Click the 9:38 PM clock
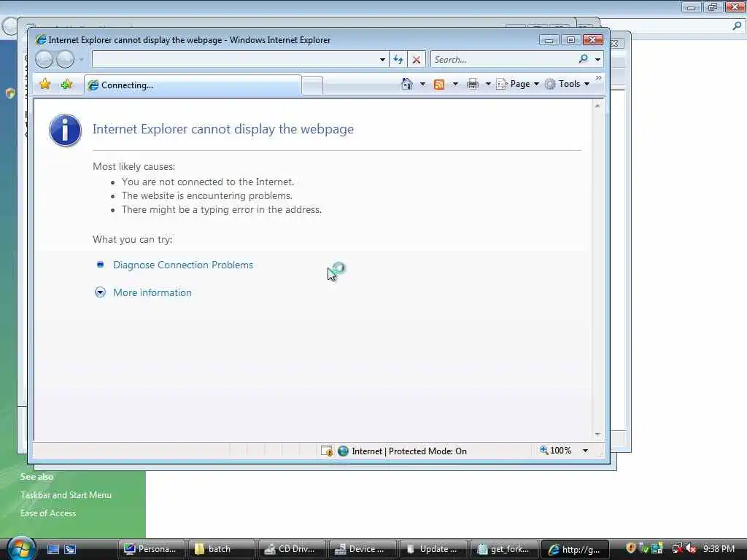This screenshot has width=747, height=560. pos(719,548)
